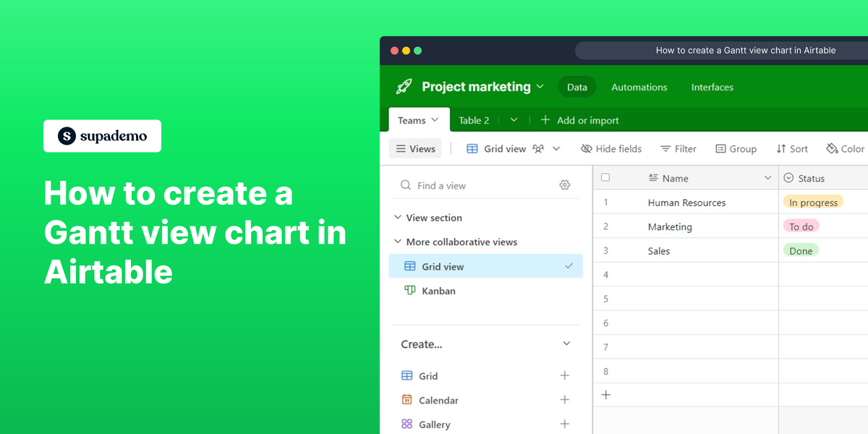Expand the tables list chevron
The width and height of the screenshot is (868, 434).
click(x=514, y=120)
